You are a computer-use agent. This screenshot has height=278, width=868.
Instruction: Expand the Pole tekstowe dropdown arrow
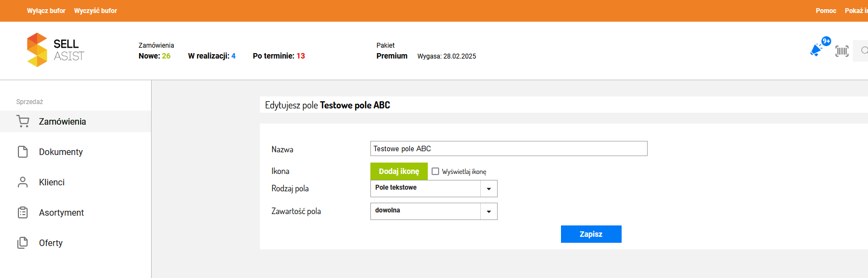[x=489, y=189]
